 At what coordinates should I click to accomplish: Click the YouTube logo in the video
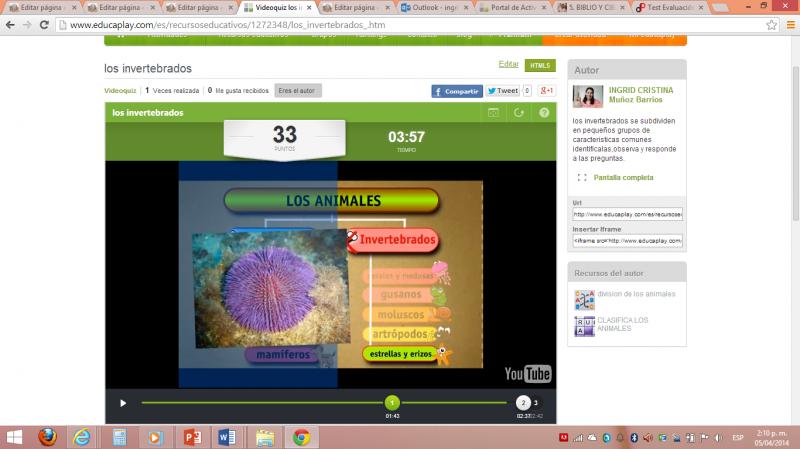528,374
